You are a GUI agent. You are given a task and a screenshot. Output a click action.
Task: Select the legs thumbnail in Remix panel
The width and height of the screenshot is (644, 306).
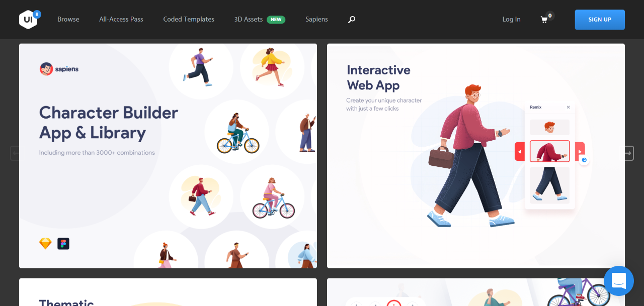tap(549, 185)
